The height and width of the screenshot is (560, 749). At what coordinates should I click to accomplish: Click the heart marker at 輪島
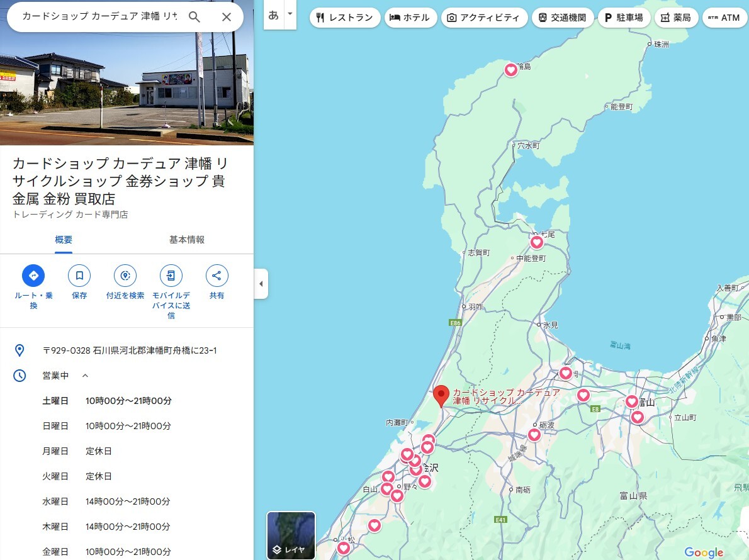[511, 70]
